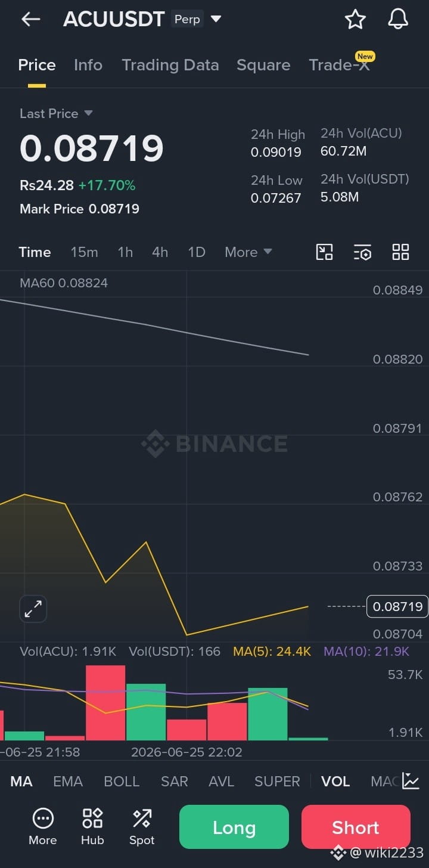Tap the Rs24.28 converted price
The height and width of the screenshot is (868, 429).
point(46,185)
